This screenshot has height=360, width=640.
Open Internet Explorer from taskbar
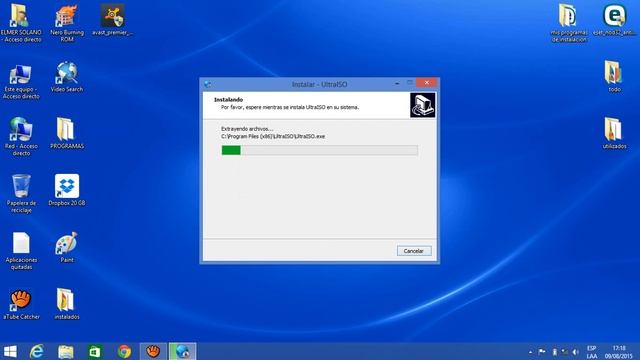pyautogui.click(x=37, y=351)
